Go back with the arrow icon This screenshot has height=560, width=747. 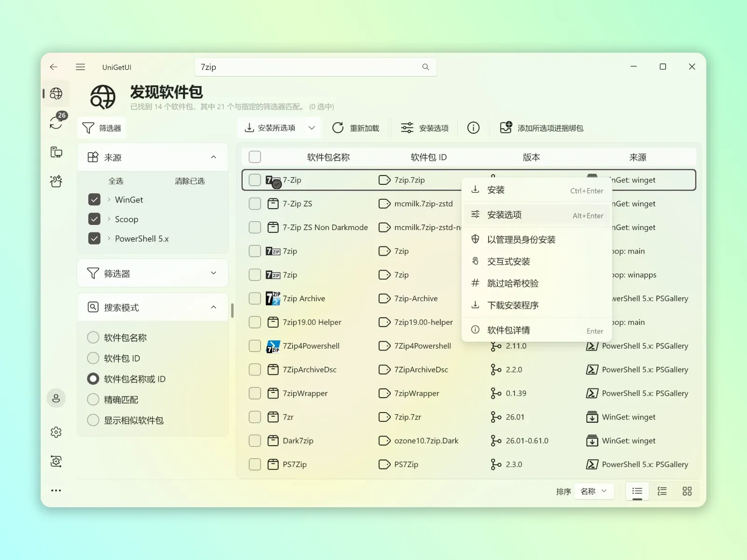pyautogui.click(x=54, y=67)
